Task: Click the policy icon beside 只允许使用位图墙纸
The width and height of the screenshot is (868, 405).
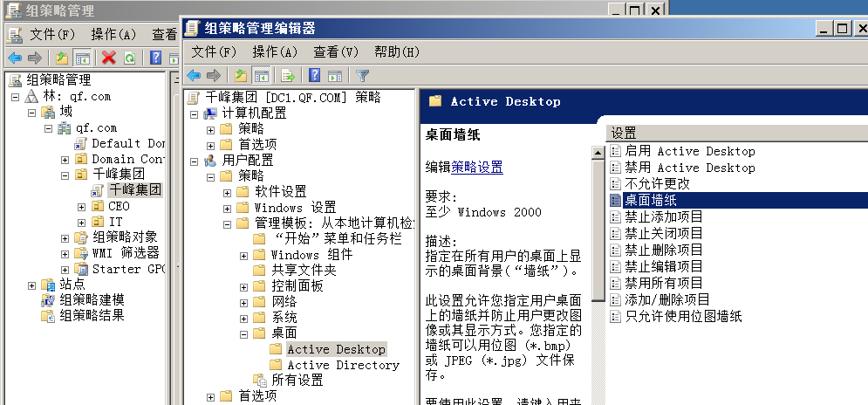Action: pyautogui.click(x=615, y=317)
